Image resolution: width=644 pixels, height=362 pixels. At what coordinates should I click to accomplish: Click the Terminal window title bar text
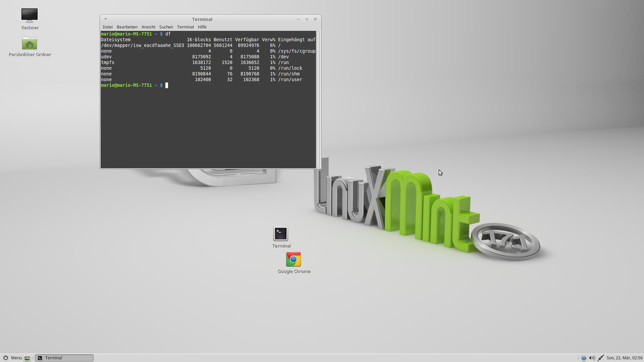click(x=202, y=19)
